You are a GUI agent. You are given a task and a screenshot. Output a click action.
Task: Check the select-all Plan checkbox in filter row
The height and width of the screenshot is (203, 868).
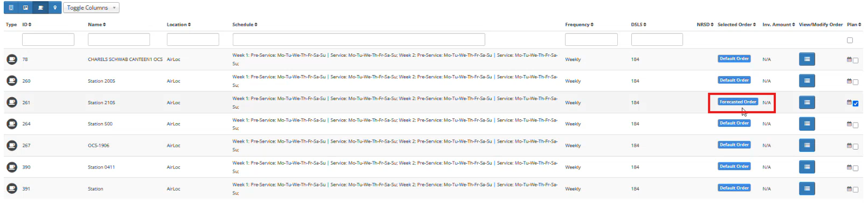click(x=850, y=40)
